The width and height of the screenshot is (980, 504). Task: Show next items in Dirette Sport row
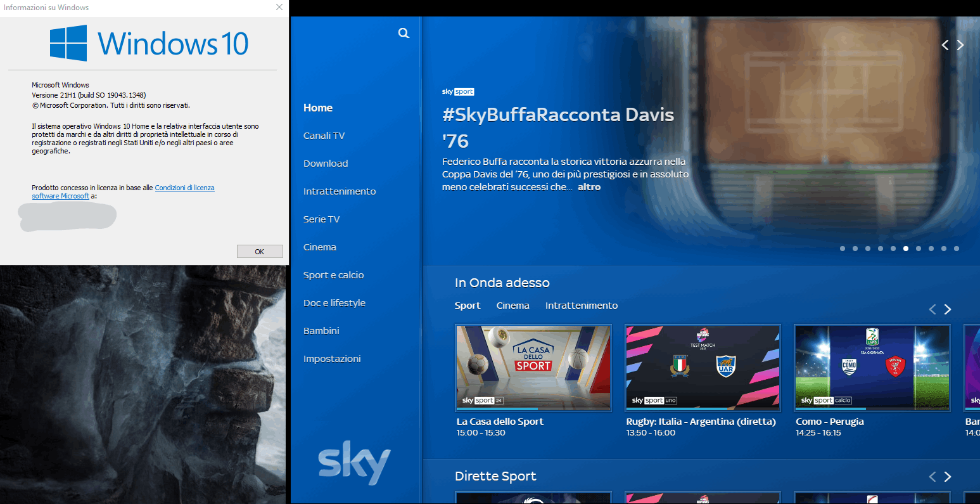[x=948, y=477]
